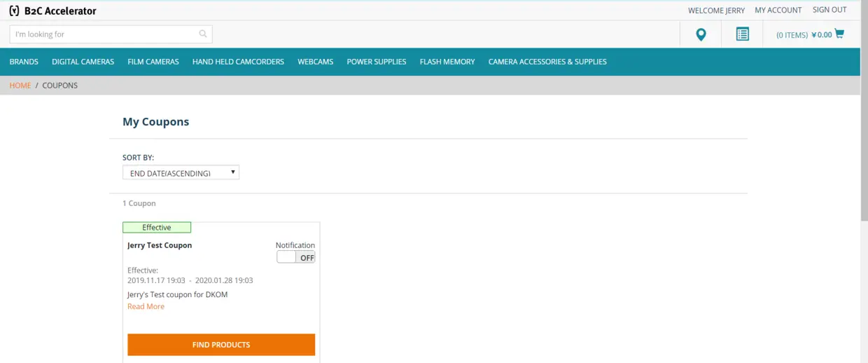Open the Power Supplies menu

(x=376, y=62)
